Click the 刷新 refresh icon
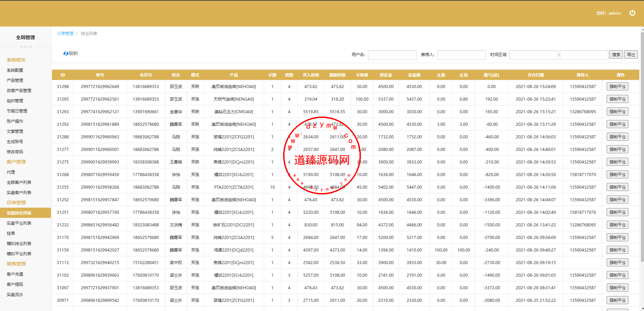 coord(66,53)
